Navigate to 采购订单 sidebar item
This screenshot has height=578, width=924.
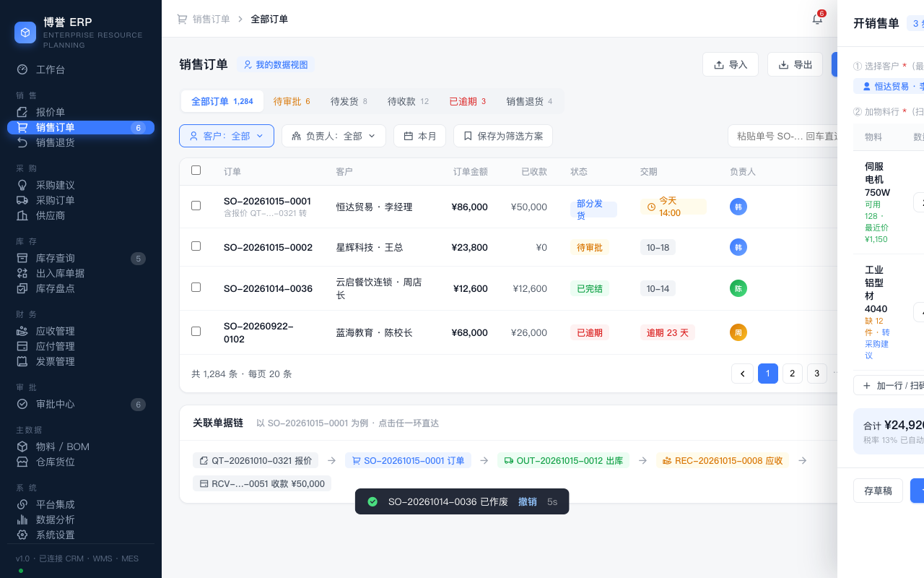pos(81,200)
